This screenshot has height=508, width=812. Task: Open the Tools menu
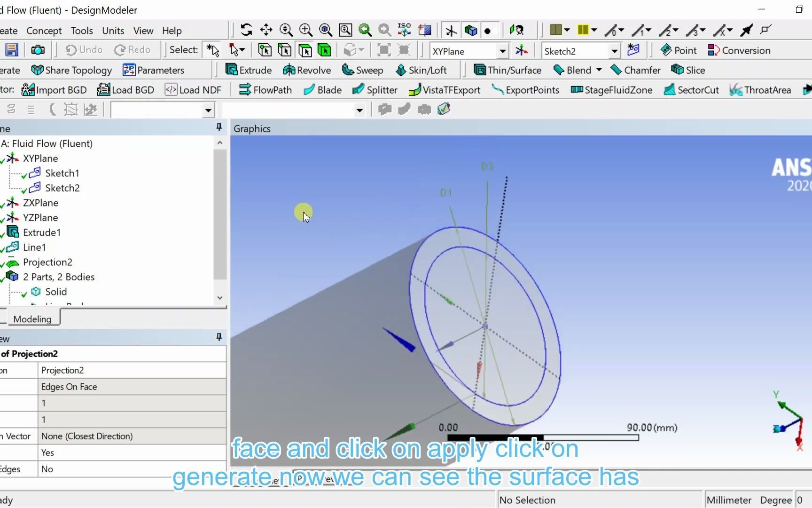(82, 31)
